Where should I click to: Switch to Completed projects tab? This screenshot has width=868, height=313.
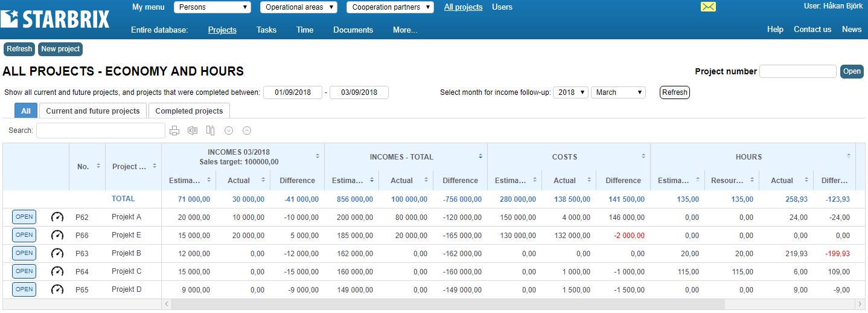(189, 111)
